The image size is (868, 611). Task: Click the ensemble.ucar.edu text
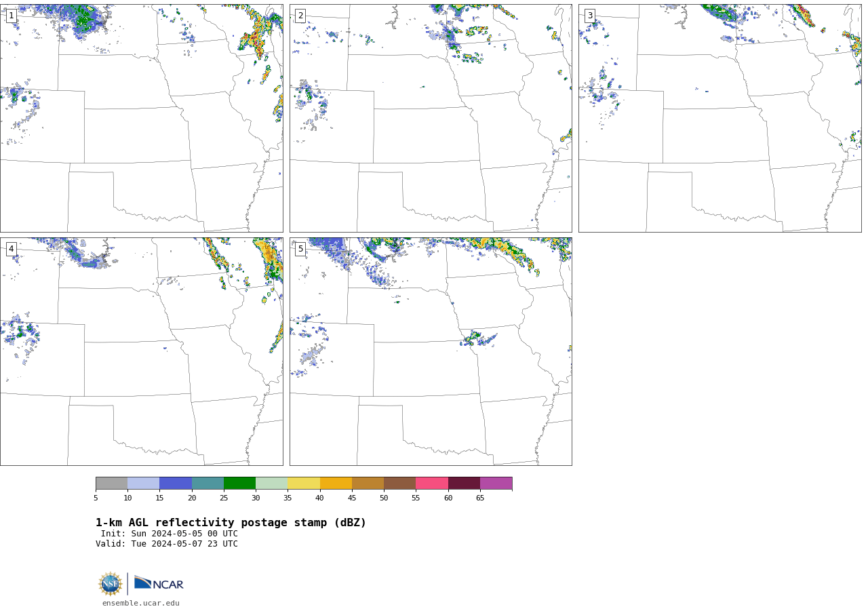[x=141, y=603]
